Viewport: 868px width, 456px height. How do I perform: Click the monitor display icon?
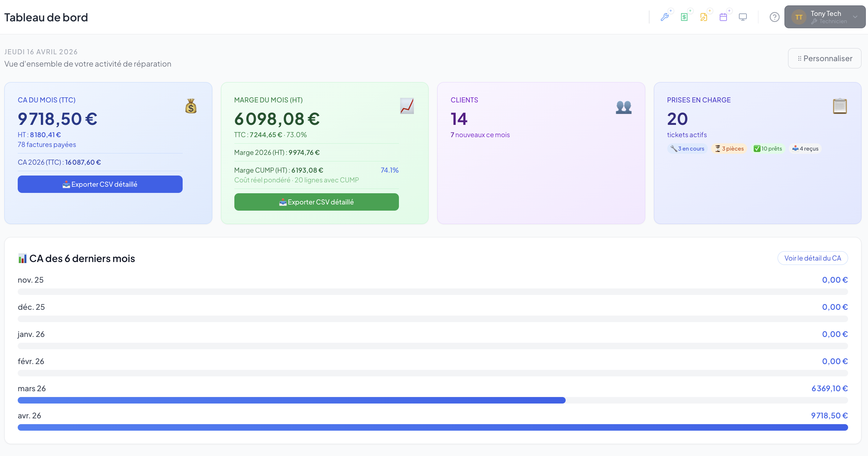[x=743, y=17]
